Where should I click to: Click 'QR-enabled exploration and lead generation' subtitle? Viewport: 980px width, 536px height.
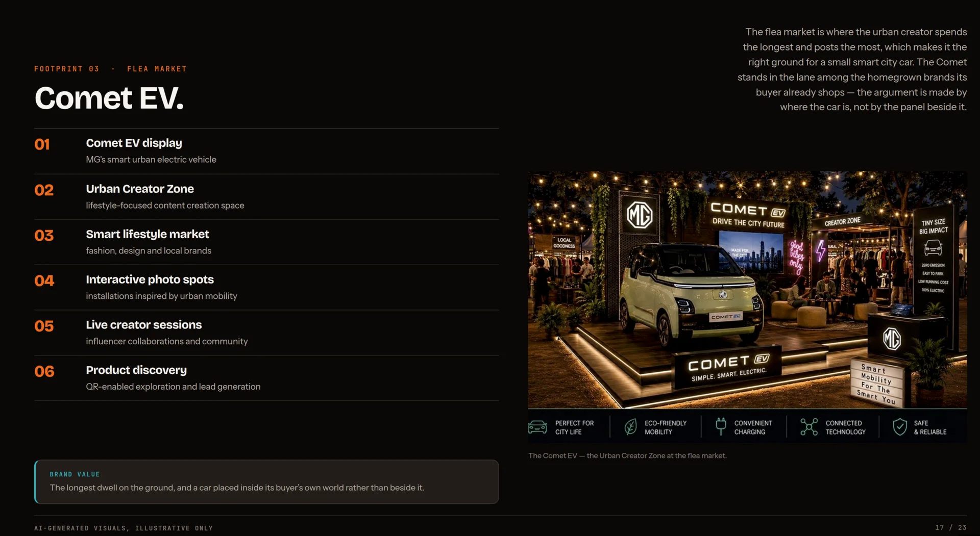[x=173, y=387]
